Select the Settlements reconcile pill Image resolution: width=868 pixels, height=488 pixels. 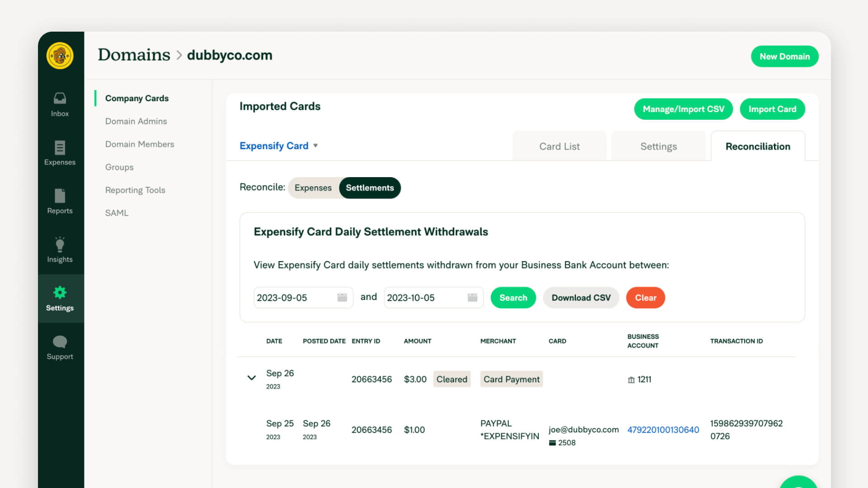370,188
